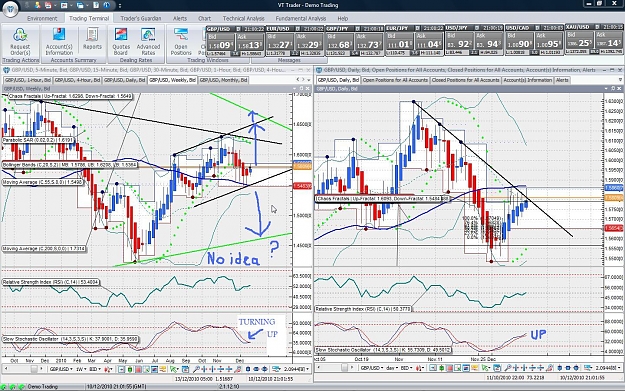Screen dimensions: 625x391
Task: Click the XAU/USD Bid price button
Action: 580,40
